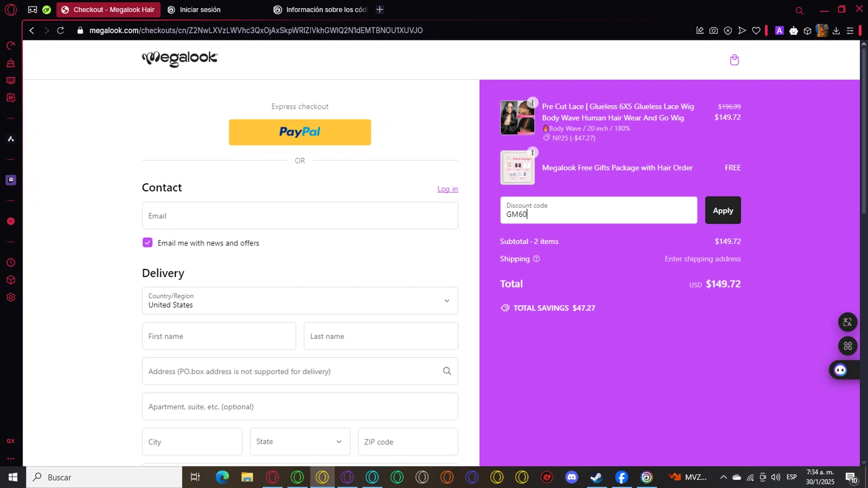Focus the Email input field
Image resolution: width=868 pixels, height=488 pixels.
coord(300,216)
